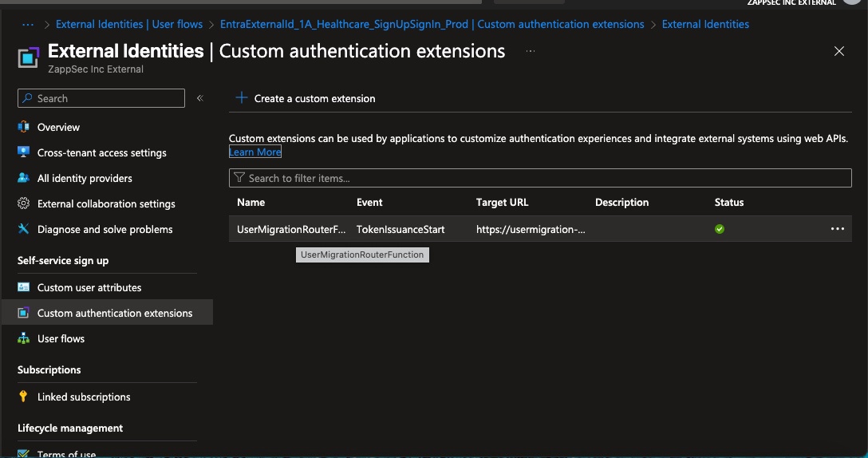Select the TokenIssuanceStart event cell

click(x=400, y=229)
